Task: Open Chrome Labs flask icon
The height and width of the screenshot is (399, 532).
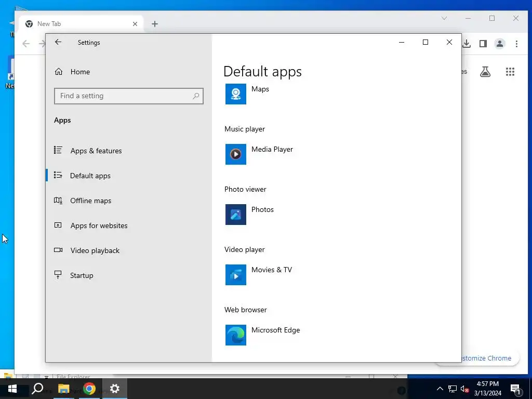Action: pyautogui.click(x=485, y=72)
